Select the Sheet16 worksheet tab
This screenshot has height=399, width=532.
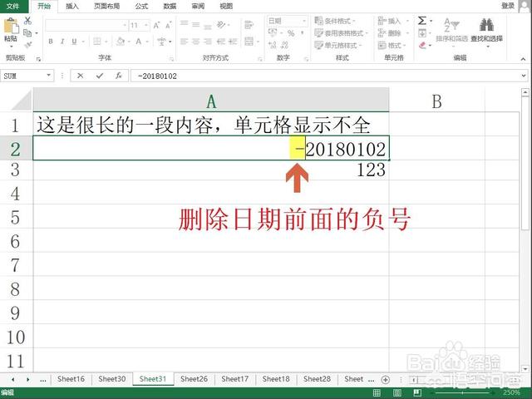point(71,379)
